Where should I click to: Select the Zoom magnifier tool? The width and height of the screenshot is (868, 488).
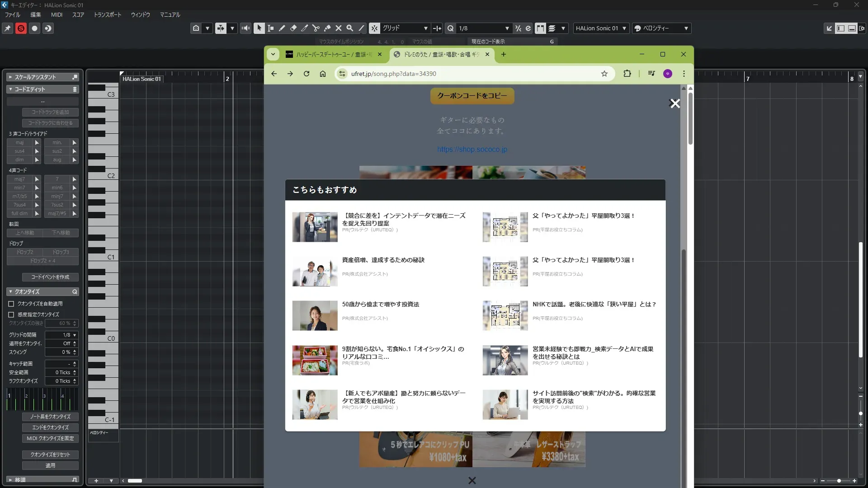349,28
